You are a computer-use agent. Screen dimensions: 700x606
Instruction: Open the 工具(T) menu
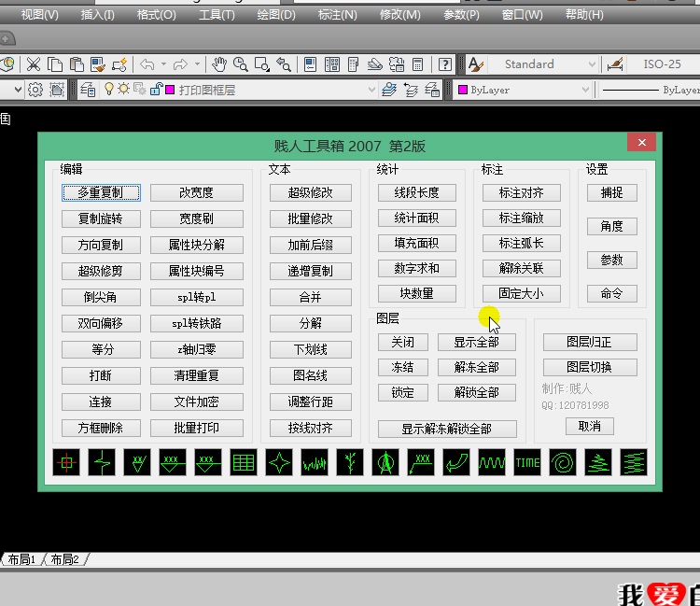click(x=217, y=15)
